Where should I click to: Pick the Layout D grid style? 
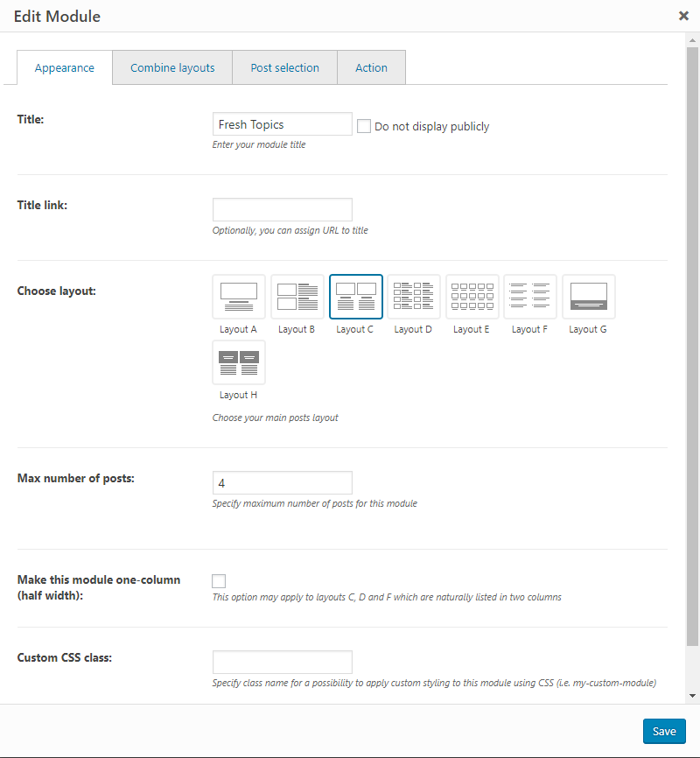pos(413,297)
